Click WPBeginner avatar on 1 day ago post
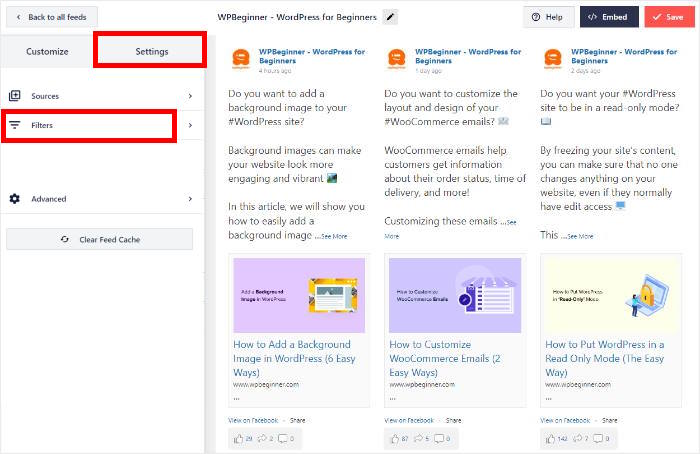Screen dimensions: 700x454 point(397,59)
